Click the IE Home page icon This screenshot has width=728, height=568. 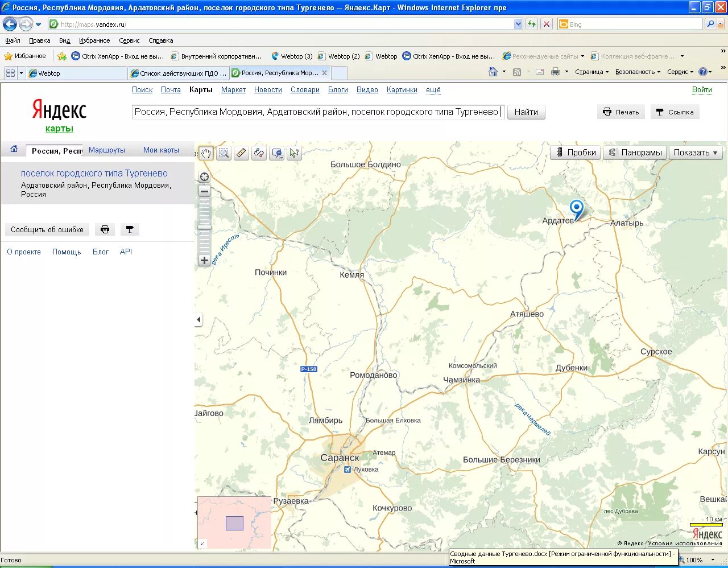(x=493, y=72)
